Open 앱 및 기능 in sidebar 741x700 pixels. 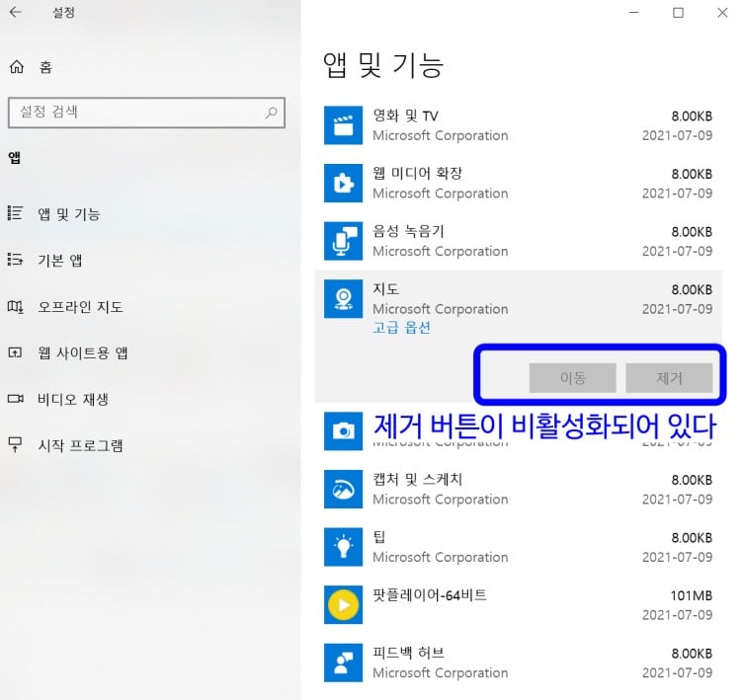click(x=69, y=214)
